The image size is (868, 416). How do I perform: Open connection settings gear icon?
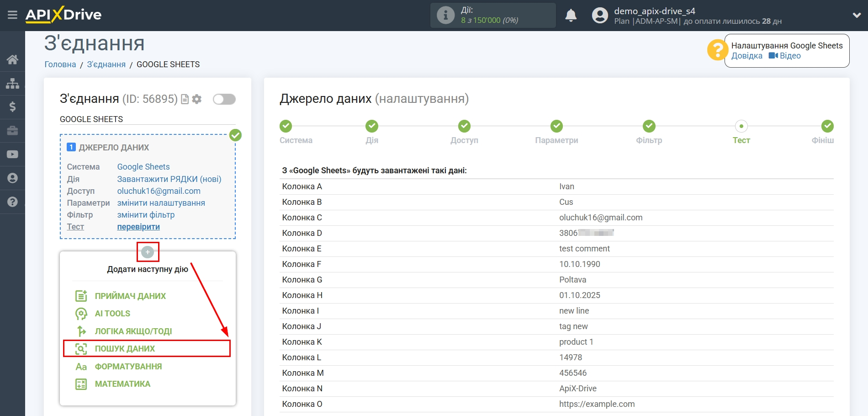coord(197,99)
